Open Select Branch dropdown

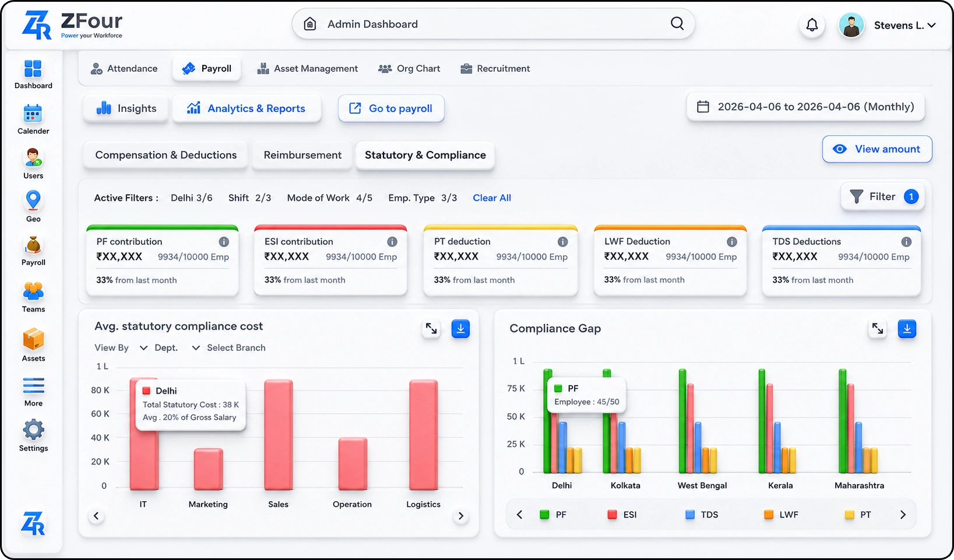coord(236,348)
